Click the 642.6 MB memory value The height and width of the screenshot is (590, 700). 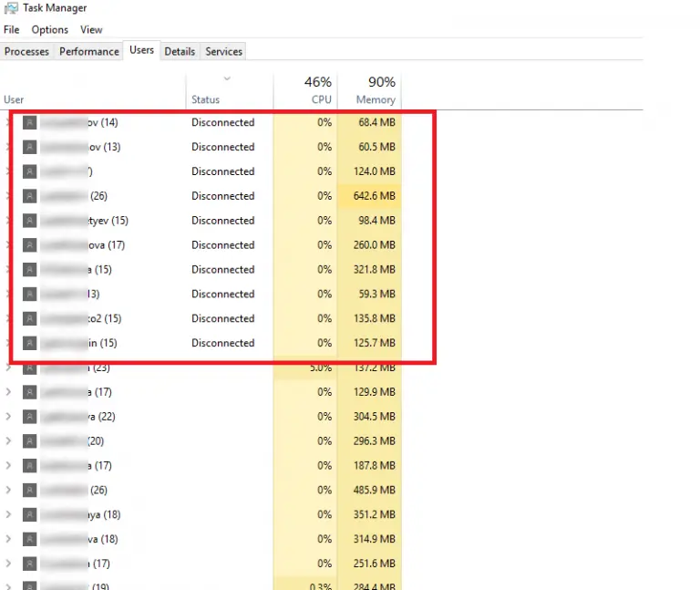pyautogui.click(x=374, y=196)
